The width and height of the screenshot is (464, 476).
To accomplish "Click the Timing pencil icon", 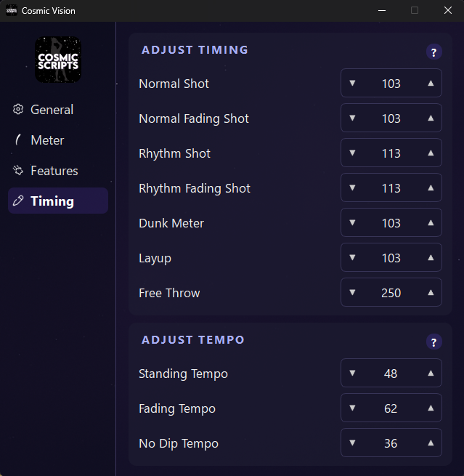I will 18,201.
